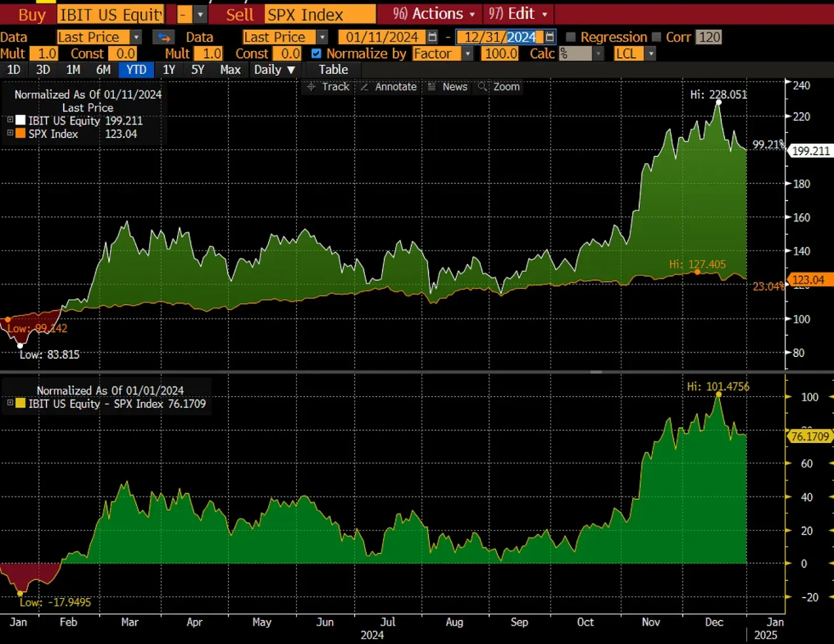Expand the first Last Price dropdown
Viewport: 834px width, 644px height.
[136, 37]
